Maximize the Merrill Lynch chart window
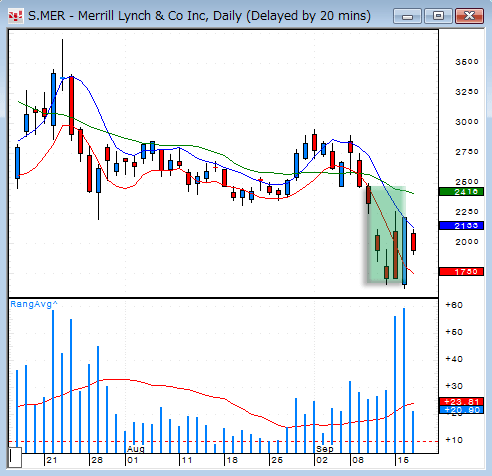 click(x=438, y=16)
